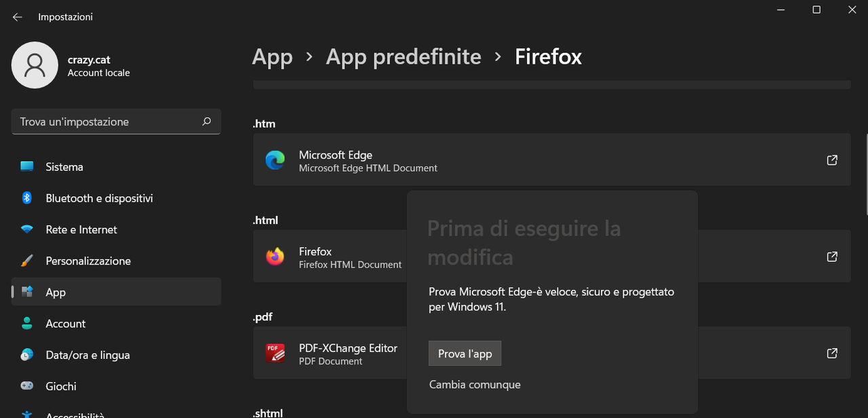This screenshot has width=868, height=418.
Task: Click the Firefox logo icon in the .html entry
Action: point(275,256)
